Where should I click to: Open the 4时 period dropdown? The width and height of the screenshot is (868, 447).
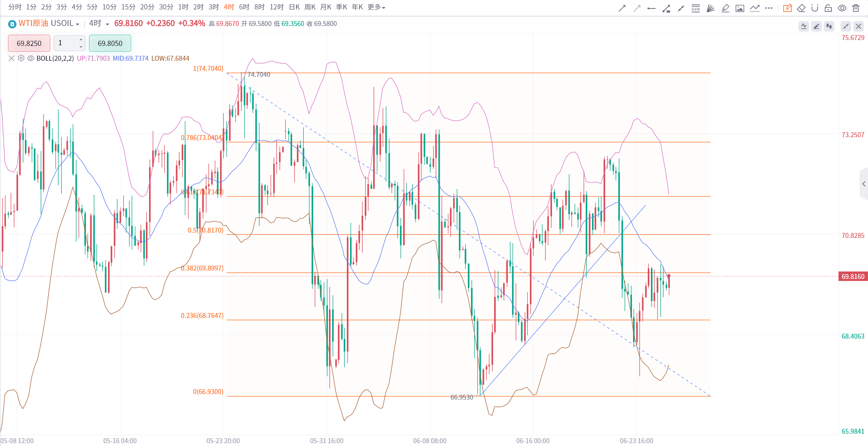(x=107, y=24)
